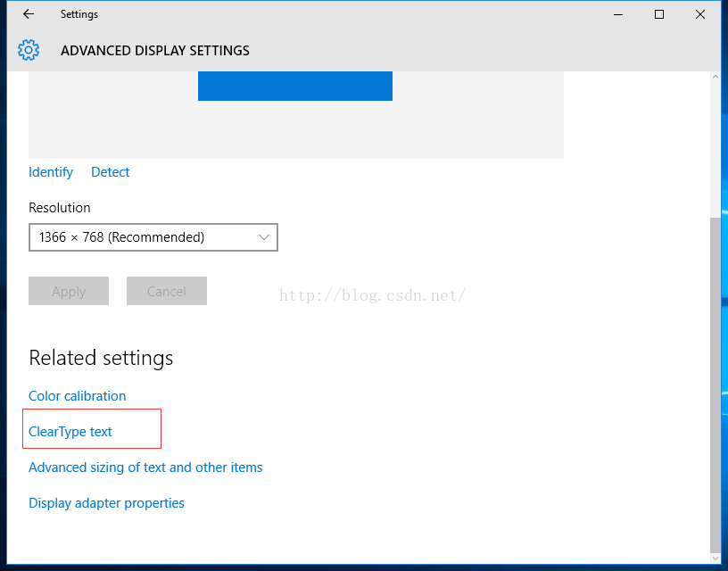
Task: Select the blue monitor display thumbnail
Action: click(295, 86)
